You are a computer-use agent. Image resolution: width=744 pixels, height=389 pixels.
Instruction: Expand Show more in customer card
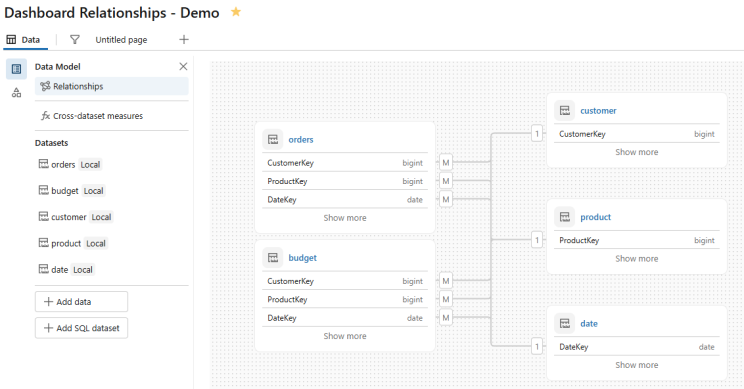click(637, 152)
